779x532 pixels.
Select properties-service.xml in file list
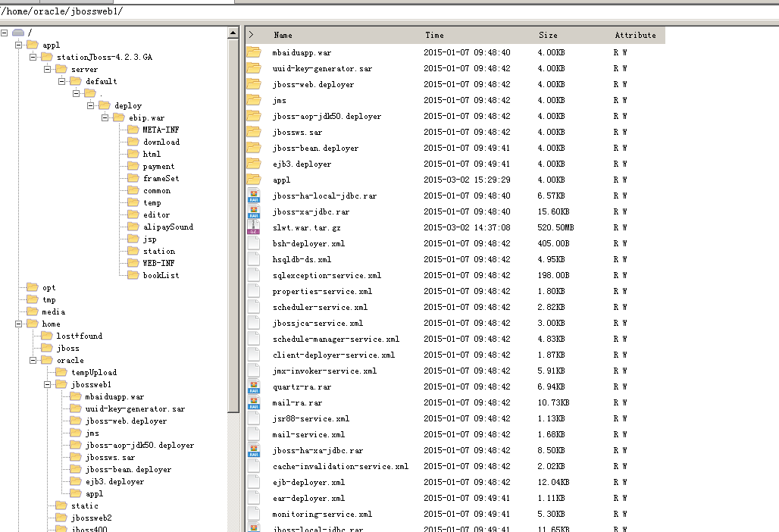[322, 291]
